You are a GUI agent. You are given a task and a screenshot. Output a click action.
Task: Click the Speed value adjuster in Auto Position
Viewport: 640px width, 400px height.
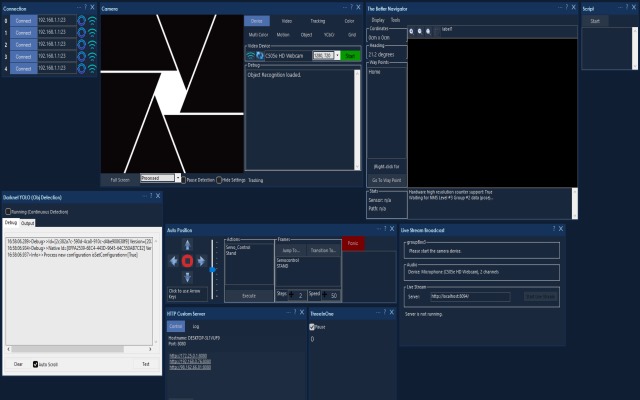pos(331,295)
